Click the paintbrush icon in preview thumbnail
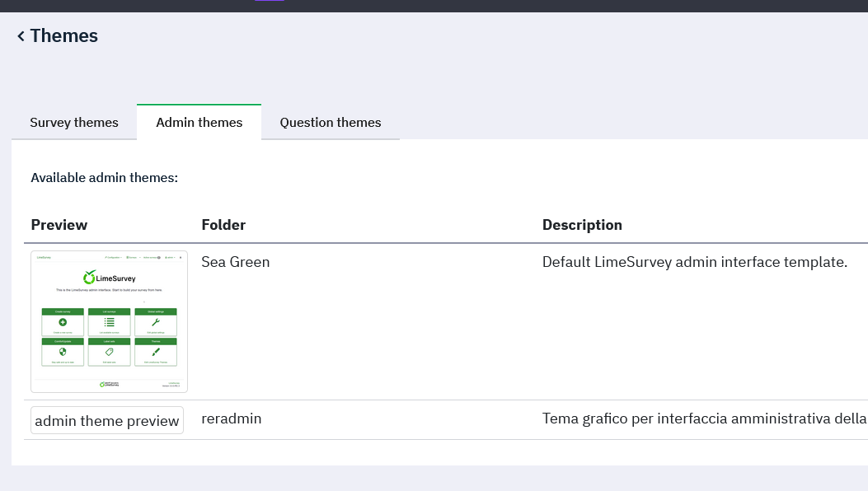This screenshot has height=491, width=868. [156, 352]
